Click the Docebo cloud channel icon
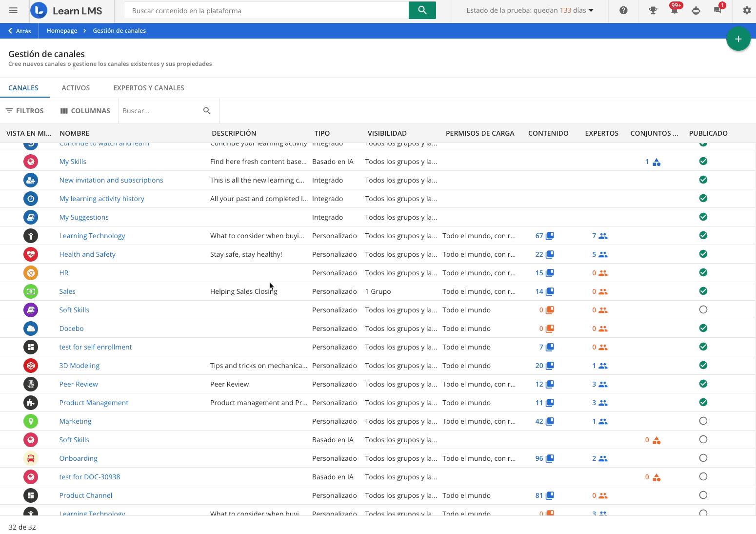Screen dimensions: 756x534 tap(31, 329)
